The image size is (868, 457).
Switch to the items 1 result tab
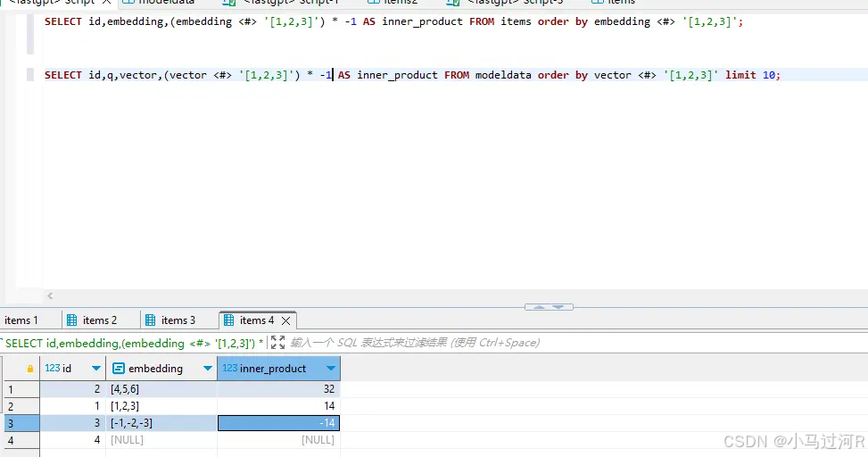tap(22, 320)
